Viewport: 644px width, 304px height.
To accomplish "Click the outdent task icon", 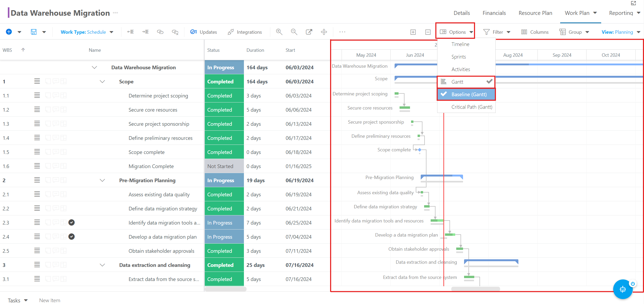I will point(131,32).
